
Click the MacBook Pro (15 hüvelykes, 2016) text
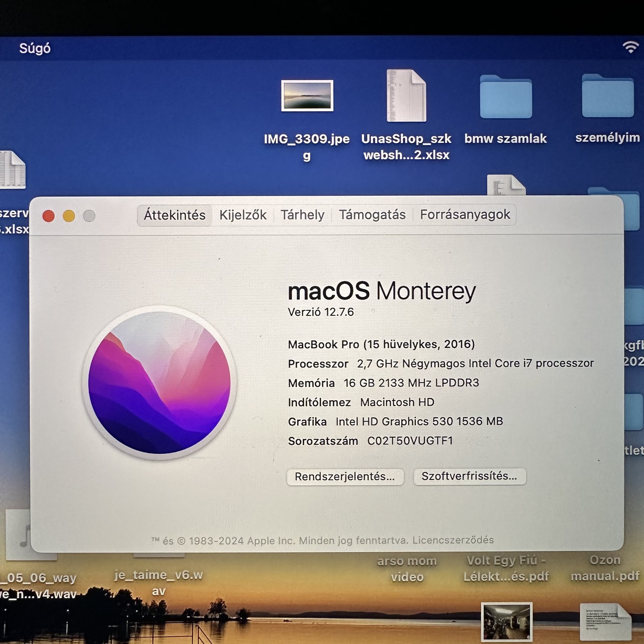pyautogui.click(x=381, y=345)
